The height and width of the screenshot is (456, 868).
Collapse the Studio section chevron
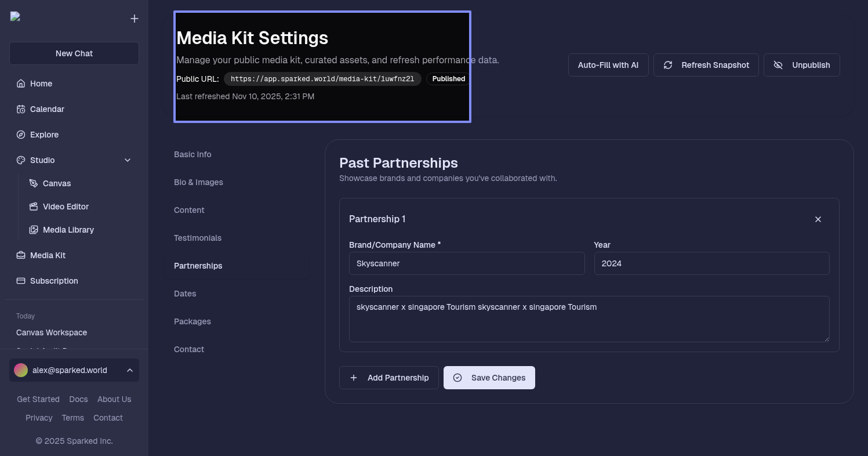128,160
